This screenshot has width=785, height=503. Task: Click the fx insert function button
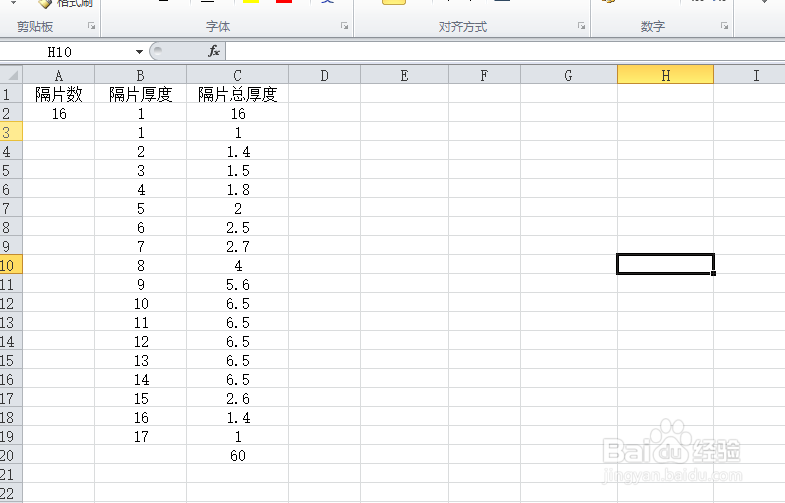214,51
